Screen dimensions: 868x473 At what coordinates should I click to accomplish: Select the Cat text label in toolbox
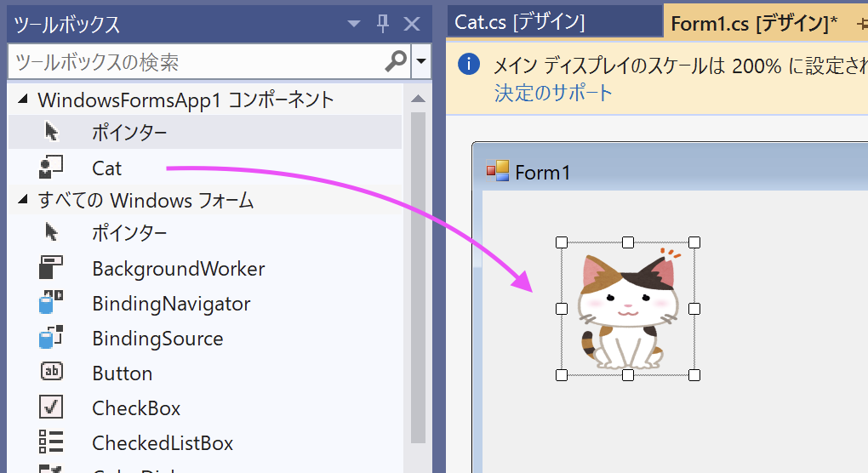[x=106, y=168]
